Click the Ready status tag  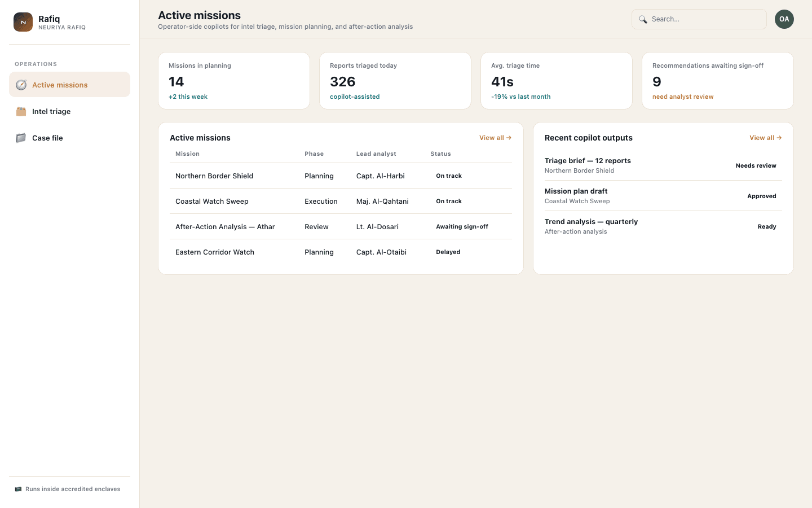click(767, 226)
